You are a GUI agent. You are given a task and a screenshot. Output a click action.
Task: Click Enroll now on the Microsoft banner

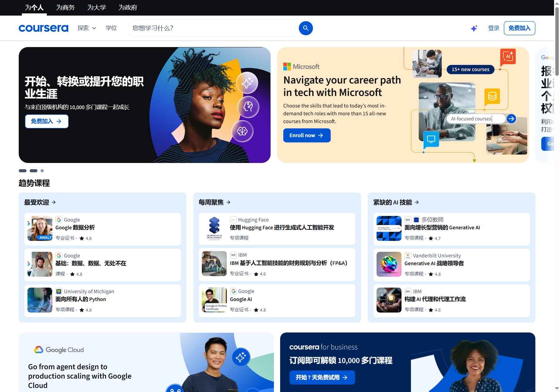click(x=307, y=135)
